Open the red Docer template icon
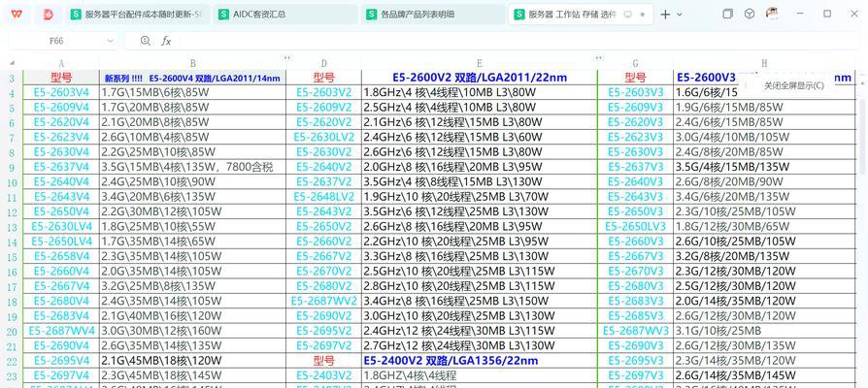Image resolution: width=868 pixels, height=388 pixels. (x=49, y=15)
